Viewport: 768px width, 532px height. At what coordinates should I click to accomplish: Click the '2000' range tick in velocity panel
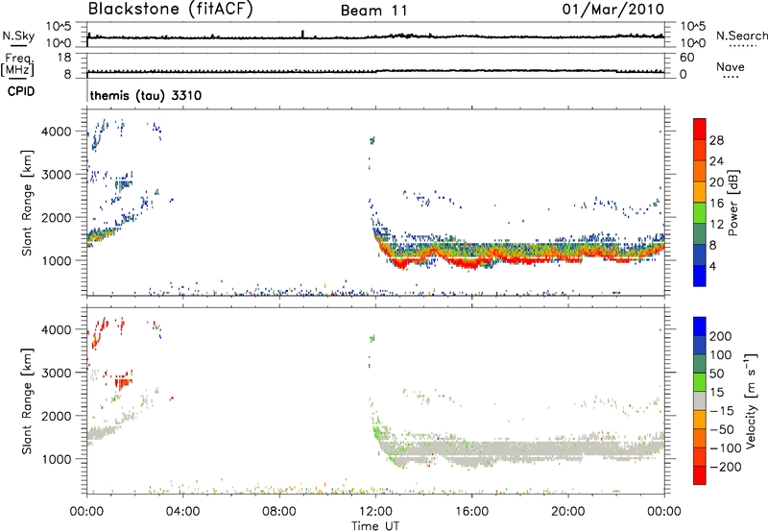pyautogui.click(x=57, y=416)
